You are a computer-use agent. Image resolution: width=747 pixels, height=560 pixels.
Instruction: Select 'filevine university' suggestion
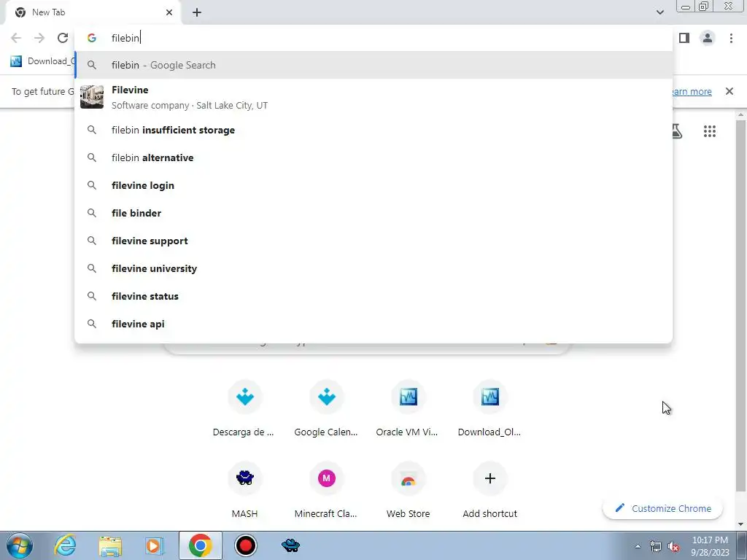[373, 268]
